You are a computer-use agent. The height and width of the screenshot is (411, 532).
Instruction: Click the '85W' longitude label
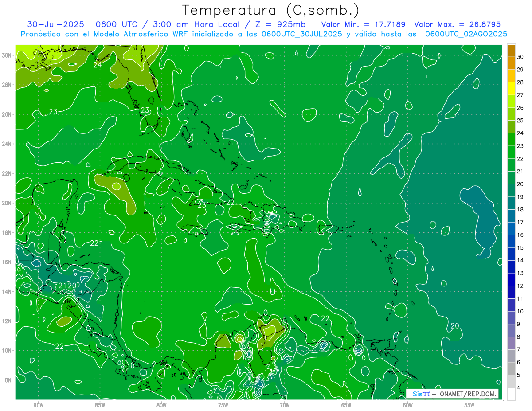(100, 405)
